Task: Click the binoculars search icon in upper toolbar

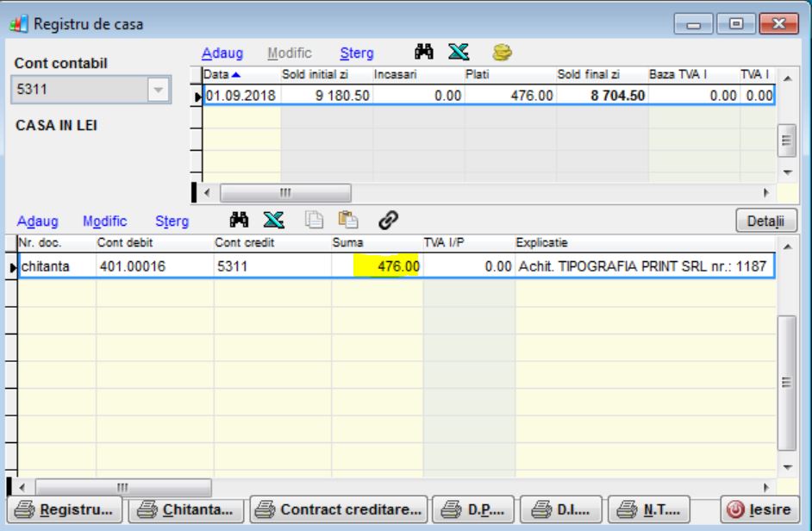Action: click(423, 52)
